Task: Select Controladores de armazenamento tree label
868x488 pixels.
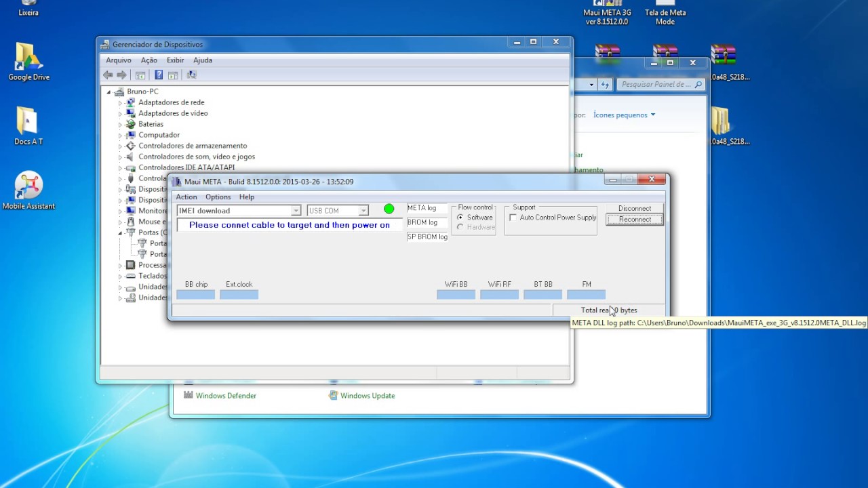Action: 193,146
